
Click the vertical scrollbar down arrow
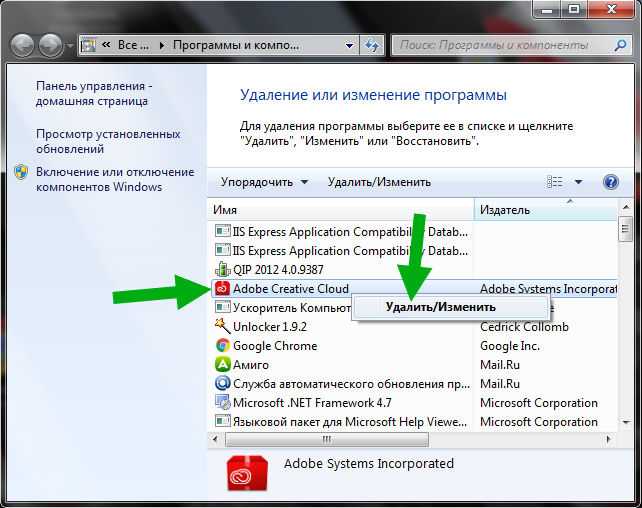[626, 422]
